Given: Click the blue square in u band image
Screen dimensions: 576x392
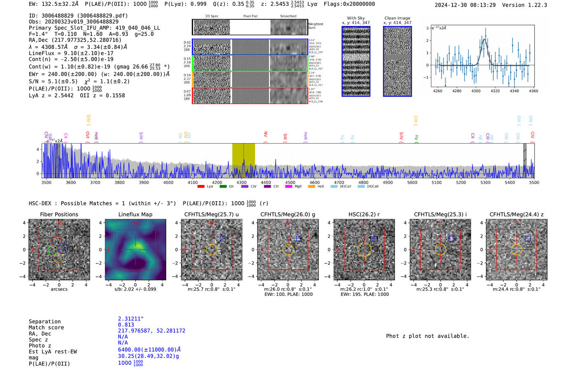Looking at the screenshot, I should coord(223,239).
